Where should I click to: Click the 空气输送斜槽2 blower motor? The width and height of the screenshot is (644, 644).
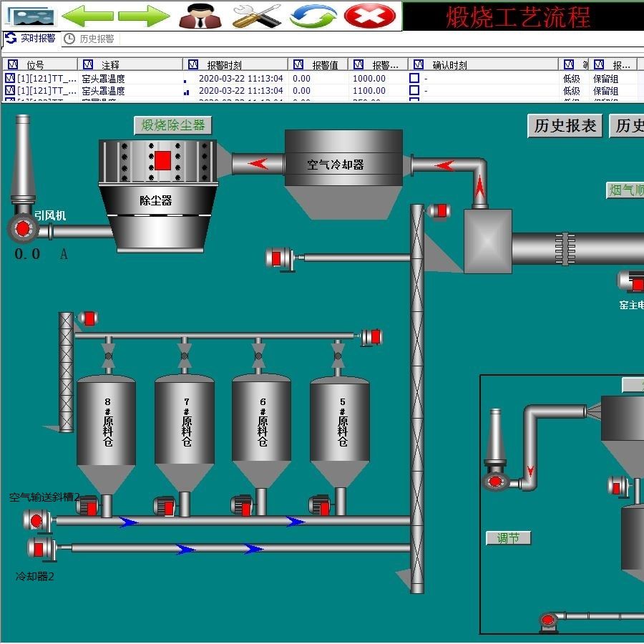tap(36, 521)
